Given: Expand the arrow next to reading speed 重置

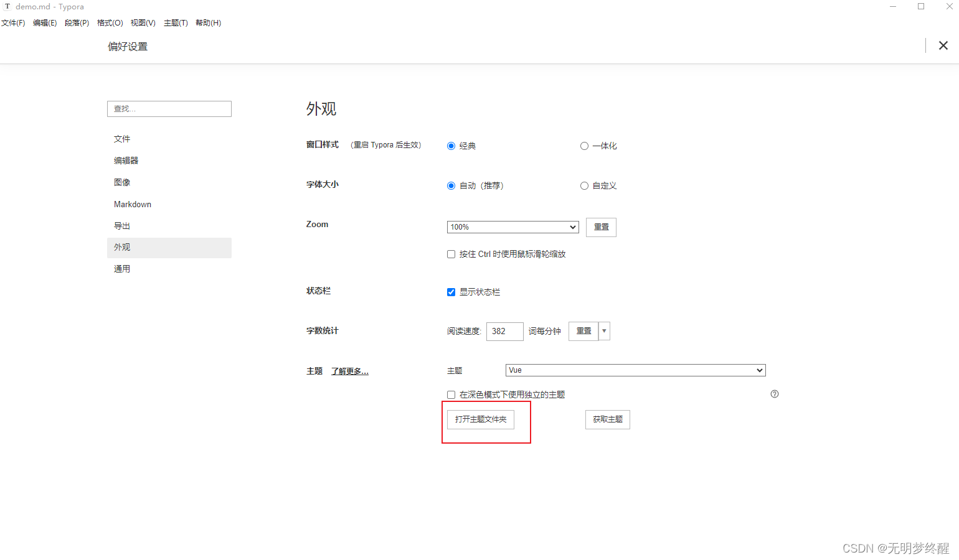Looking at the screenshot, I should coord(604,331).
